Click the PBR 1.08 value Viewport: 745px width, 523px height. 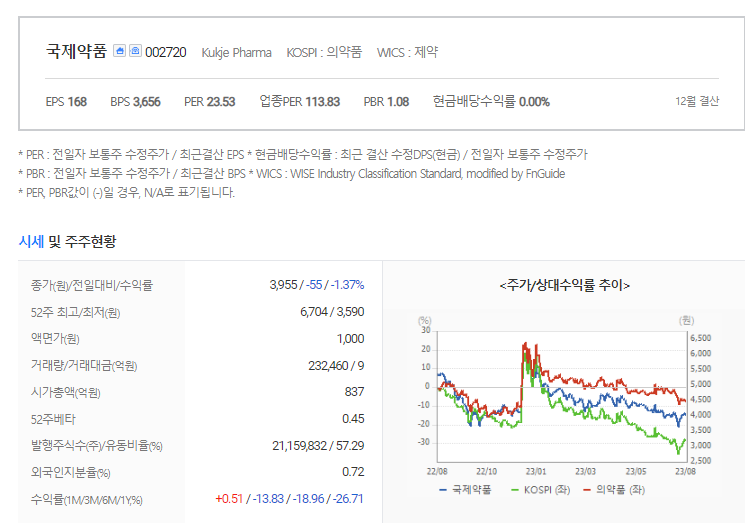pyautogui.click(x=386, y=102)
